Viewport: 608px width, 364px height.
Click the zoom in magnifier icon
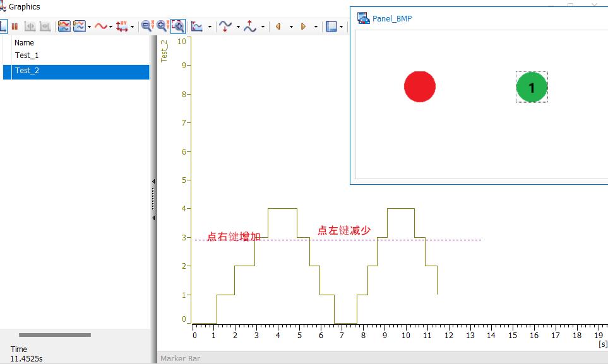coord(162,26)
